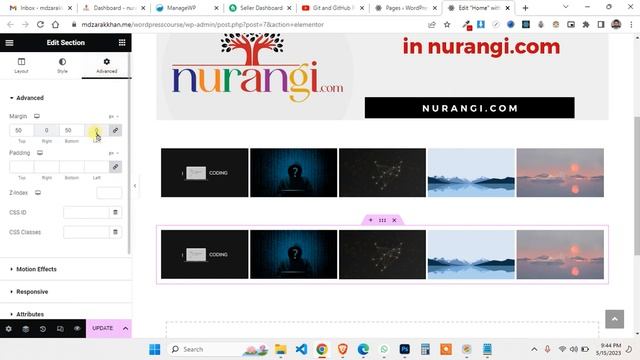Click the scroll-to-top arrow button
Image resolution: width=640 pixels, height=360 pixels.
point(615,319)
